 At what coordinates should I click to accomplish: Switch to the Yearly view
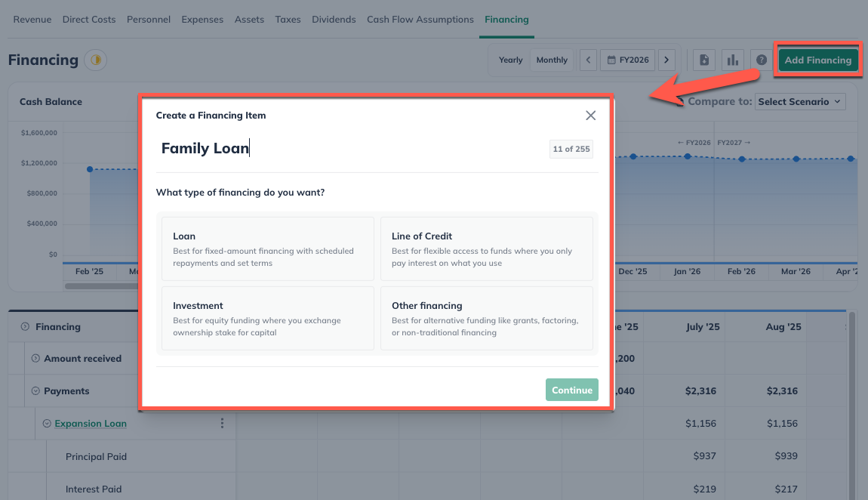coord(510,60)
